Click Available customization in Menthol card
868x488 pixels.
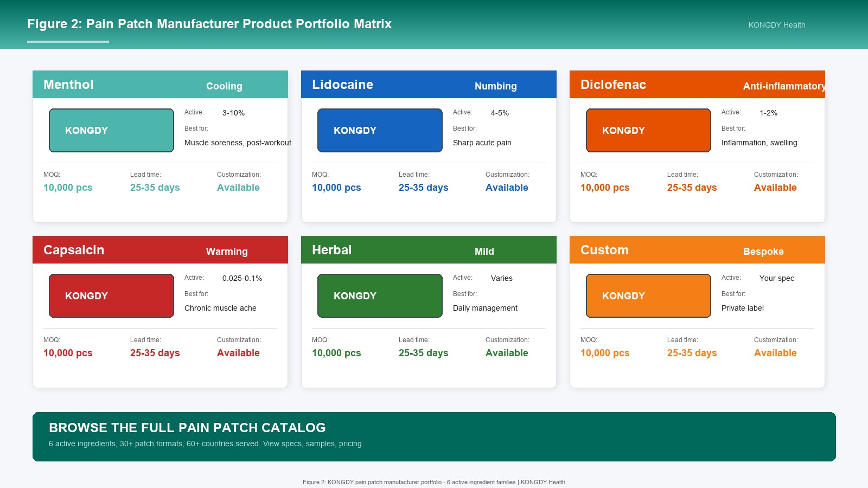pyautogui.click(x=238, y=188)
